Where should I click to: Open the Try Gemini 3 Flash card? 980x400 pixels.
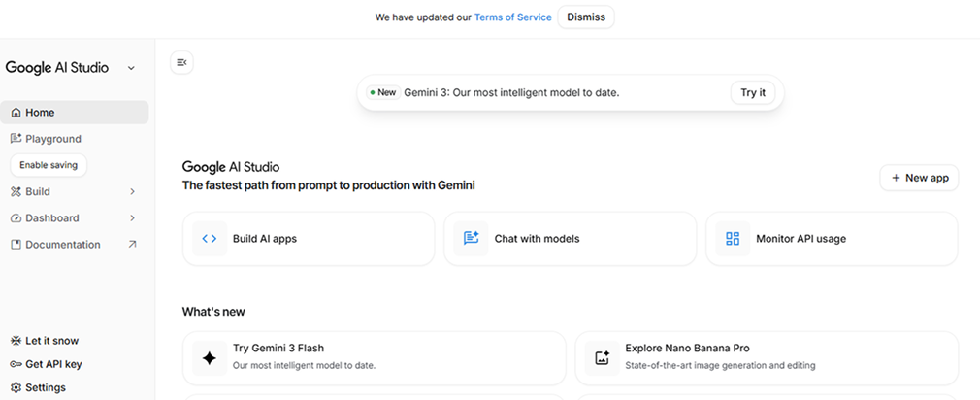click(374, 358)
